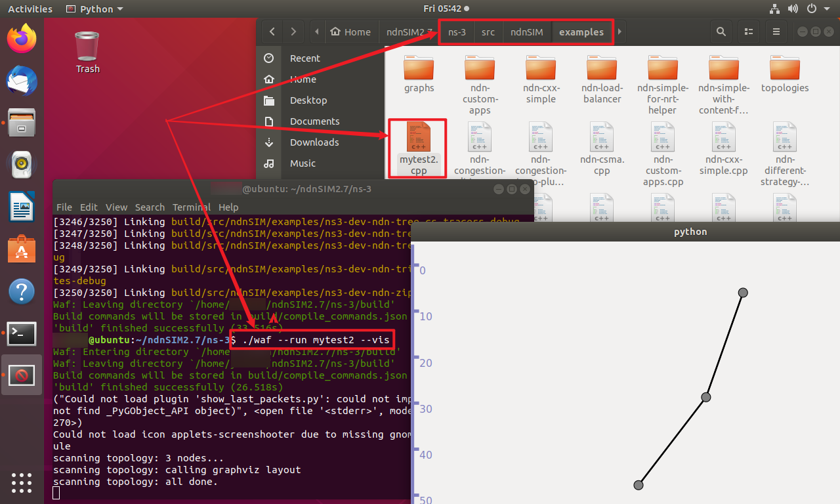Viewport: 840px width, 504px height.
Task: Click Activities in the top bar
Action: coord(30,9)
